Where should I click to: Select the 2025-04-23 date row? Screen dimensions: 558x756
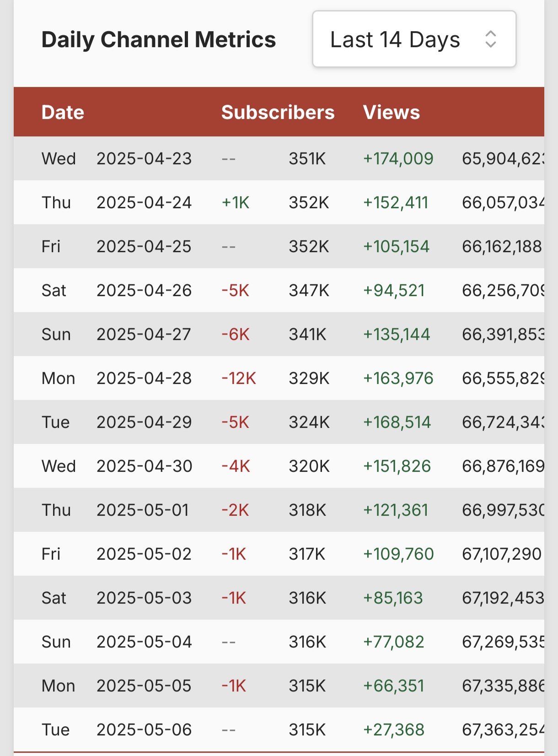(279, 159)
